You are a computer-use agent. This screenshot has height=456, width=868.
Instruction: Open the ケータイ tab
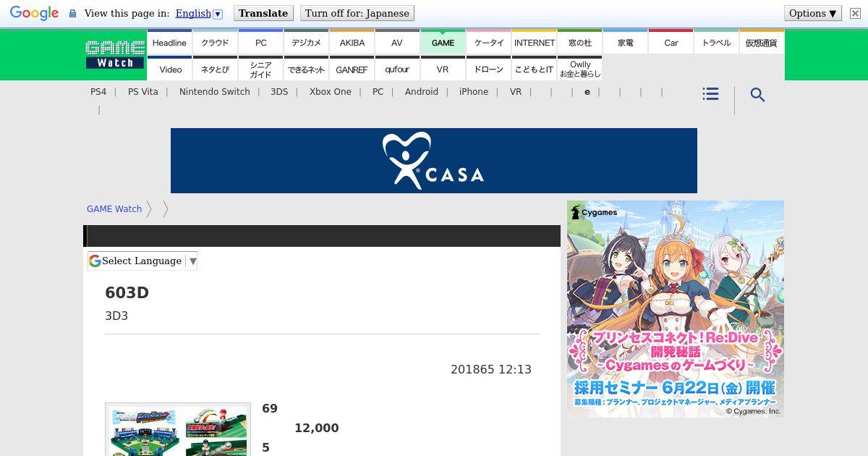(x=488, y=42)
